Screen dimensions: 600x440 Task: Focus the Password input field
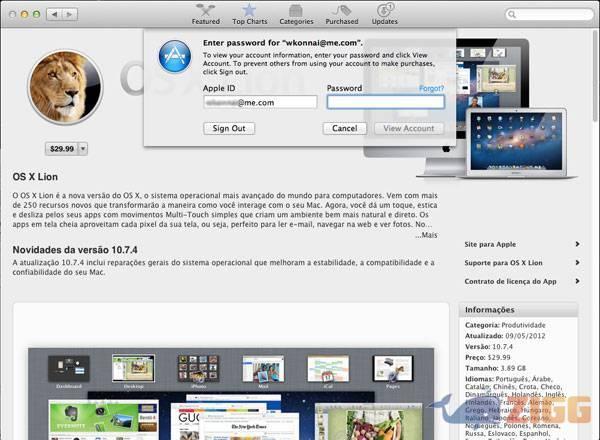click(386, 102)
